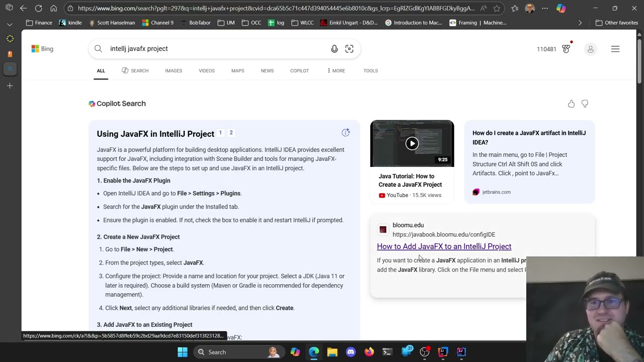The image size is (644, 362).
Task: Open the Edge favorites list icon
Action: [x=515, y=9]
